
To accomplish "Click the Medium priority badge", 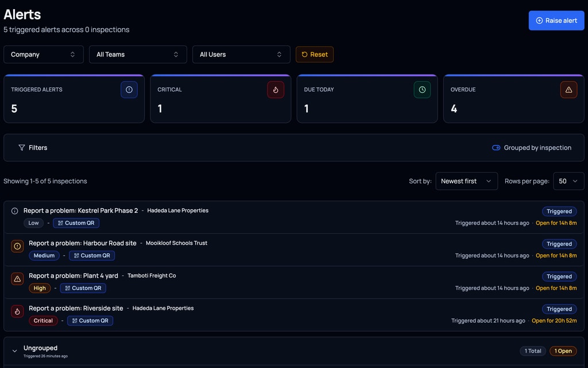I will click(44, 256).
